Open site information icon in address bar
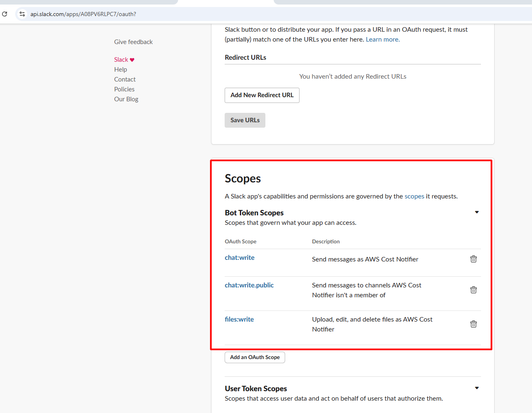 [22, 14]
